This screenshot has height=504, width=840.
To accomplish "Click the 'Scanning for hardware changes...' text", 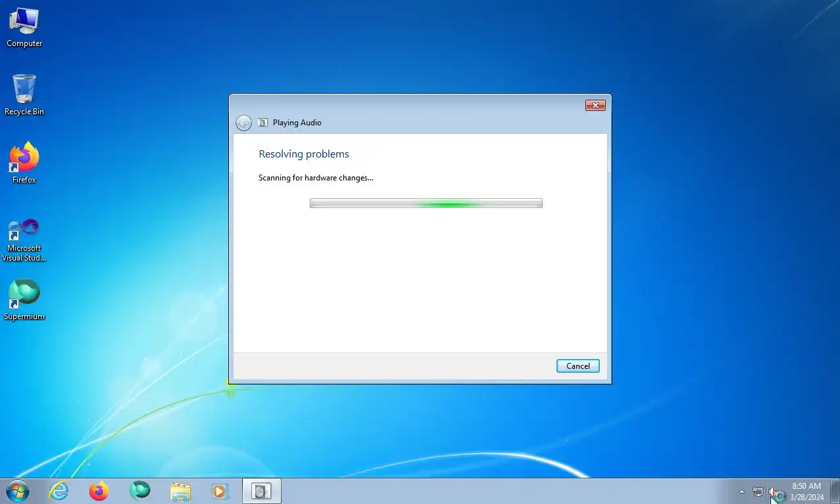I will coord(316,178).
